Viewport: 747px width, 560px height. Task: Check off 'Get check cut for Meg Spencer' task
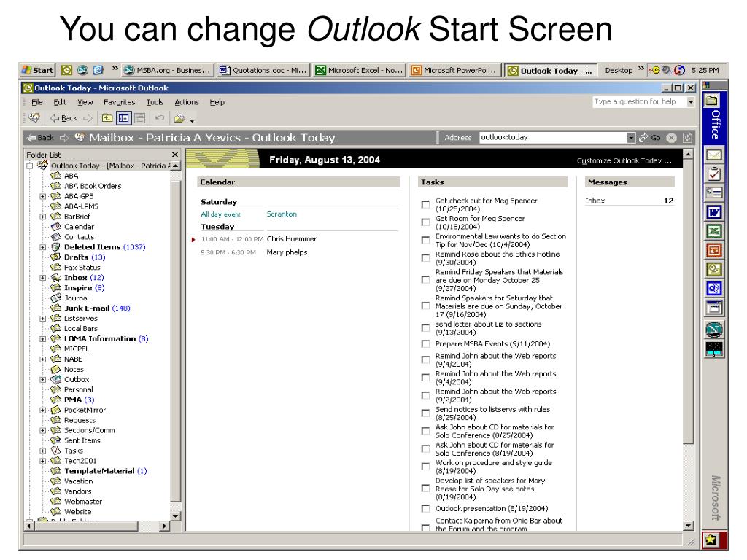click(x=425, y=205)
